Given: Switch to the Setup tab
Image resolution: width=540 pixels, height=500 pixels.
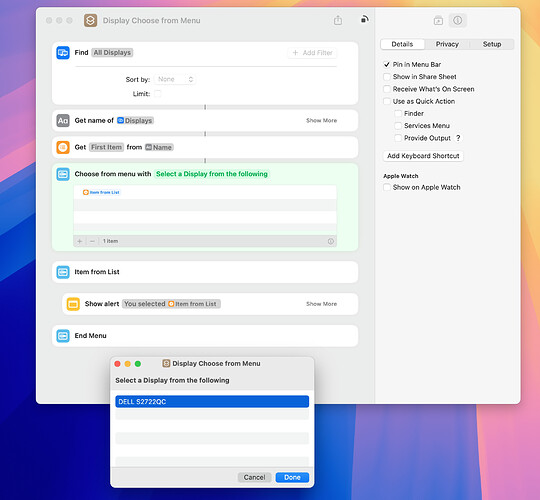Looking at the screenshot, I should (x=492, y=44).
